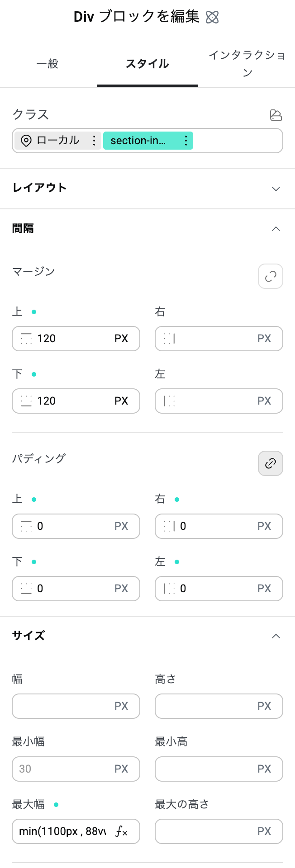The image size is (295, 868).
Task: Click the icon next to Div ブロックを編集 title
Action: (x=212, y=17)
